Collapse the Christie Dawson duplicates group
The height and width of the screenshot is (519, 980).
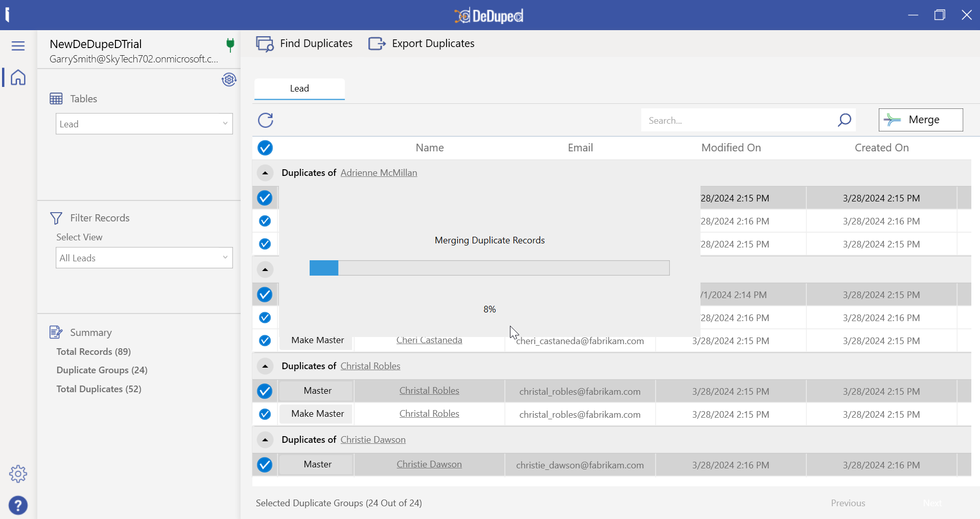click(x=265, y=440)
